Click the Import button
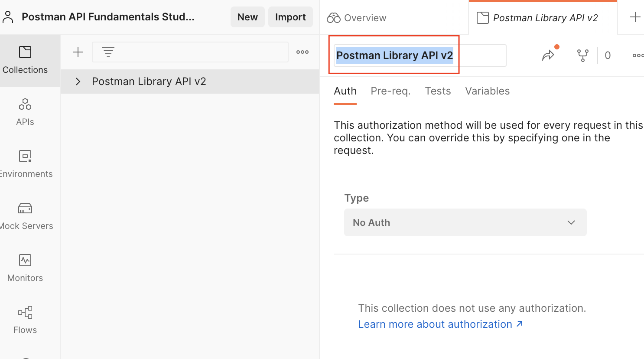This screenshot has width=644, height=359. tap(290, 17)
